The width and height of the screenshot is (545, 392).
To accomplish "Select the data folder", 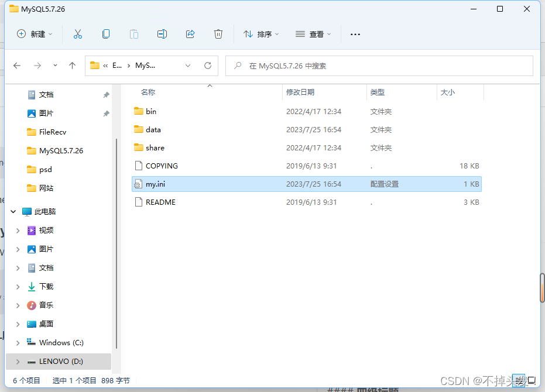I will click(x=307, y=130).
